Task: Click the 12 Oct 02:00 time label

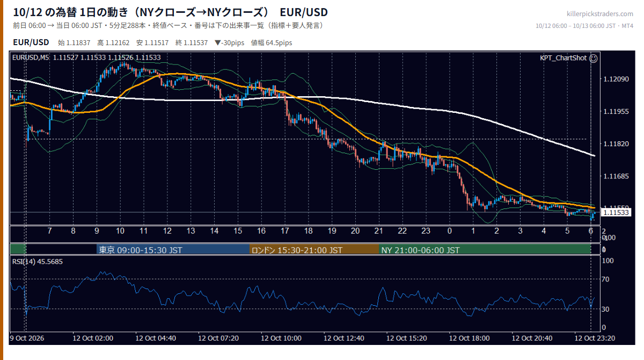Action: click(93, 339)
